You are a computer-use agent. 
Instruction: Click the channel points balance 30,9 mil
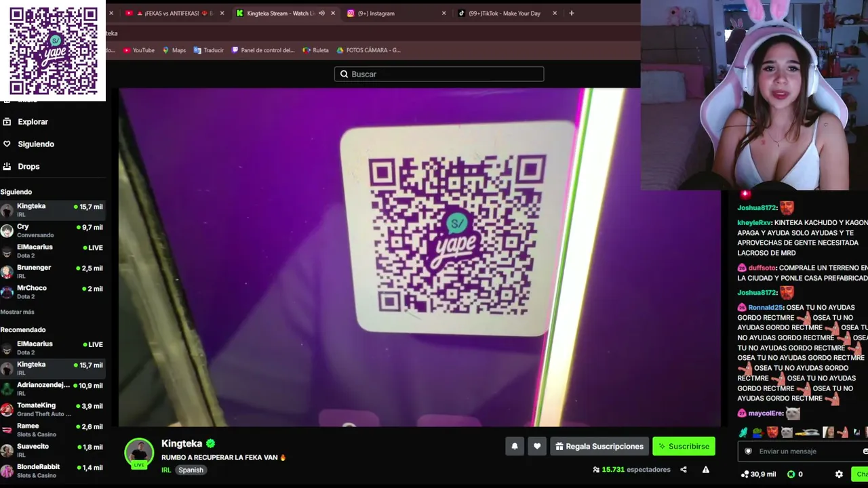pyautogui.click(x=759, y=474)
